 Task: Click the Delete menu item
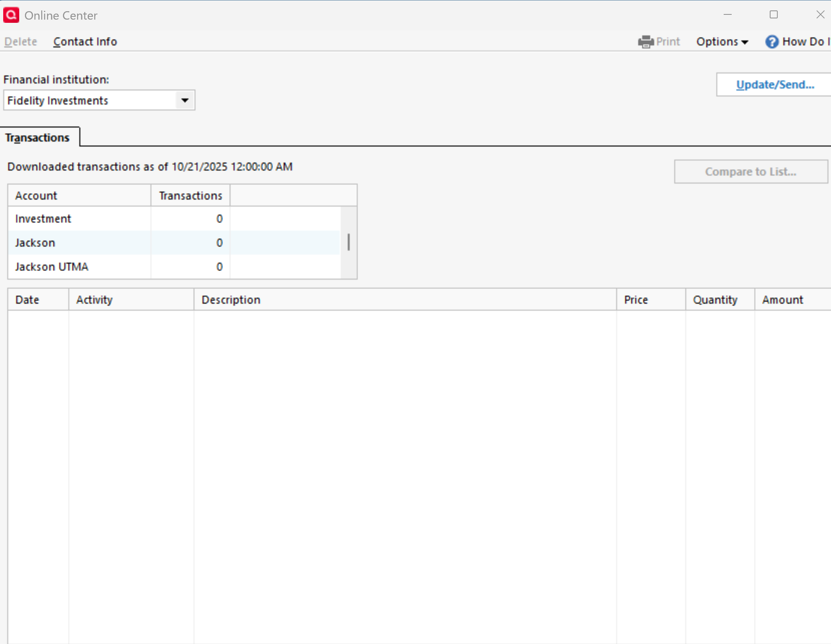(x=21, y=42)
